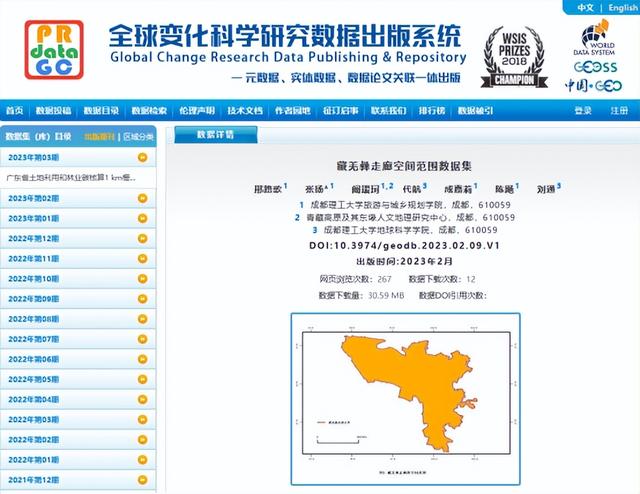The image size is (640, 494).
Task: Open 作者园地 in the navigation bar
Action: (293, 110)
